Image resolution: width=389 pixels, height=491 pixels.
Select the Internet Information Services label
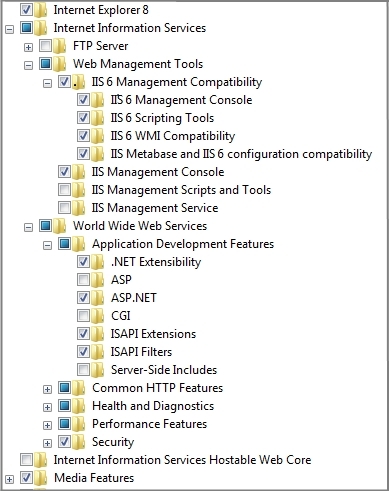(130, 28)
